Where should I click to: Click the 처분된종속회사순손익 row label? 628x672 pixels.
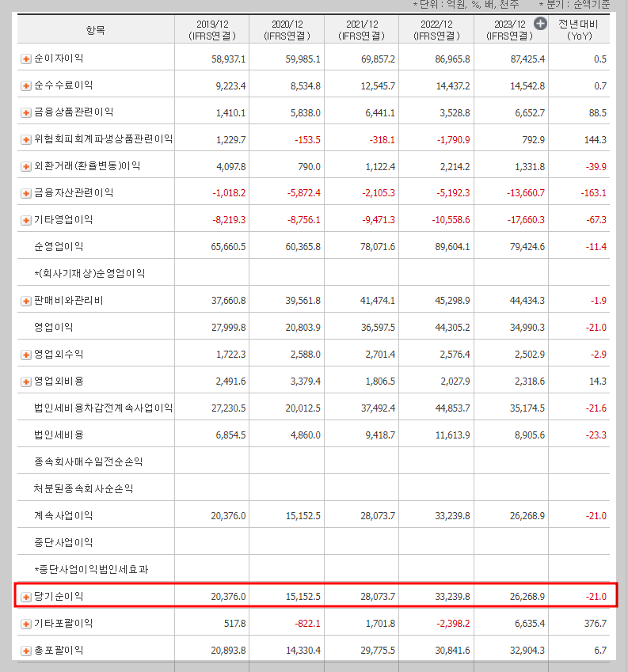[84, 488]
